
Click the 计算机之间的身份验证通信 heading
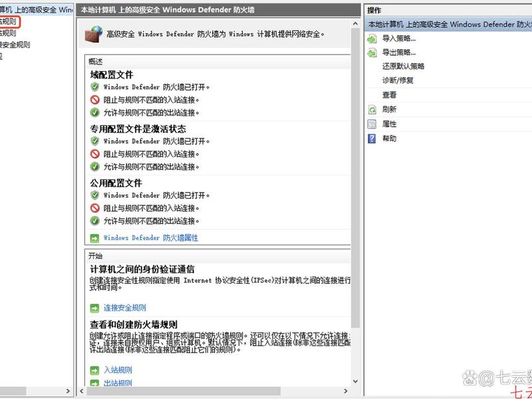click(x=142, y=270)
